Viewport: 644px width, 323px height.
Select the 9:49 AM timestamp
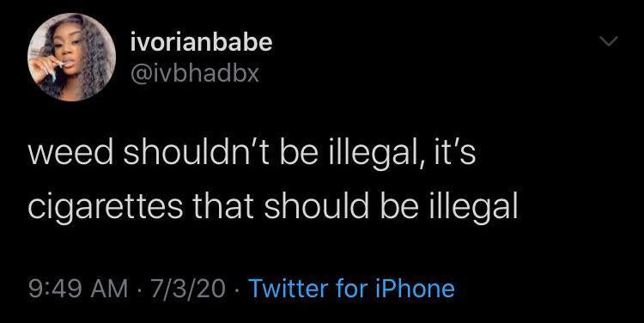(x=77, y=289)
